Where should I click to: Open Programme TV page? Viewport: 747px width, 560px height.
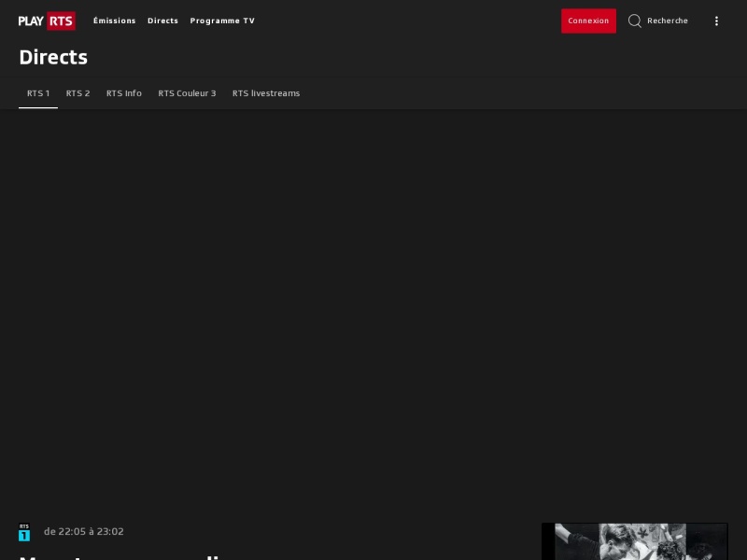pyautogui.click(x=222, y=21)
